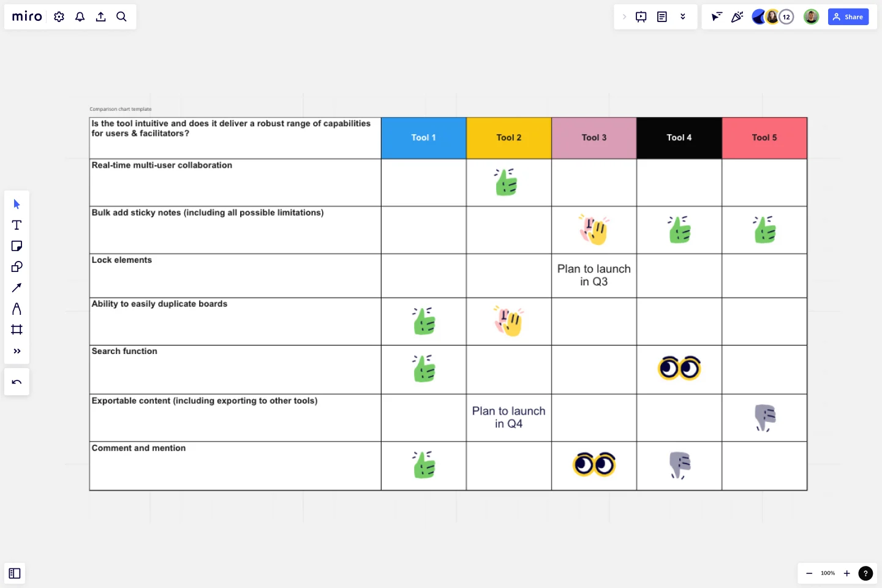Open the brown-haired collaborator avatar
Screen dimensions: 882x588
click(772, 17)
